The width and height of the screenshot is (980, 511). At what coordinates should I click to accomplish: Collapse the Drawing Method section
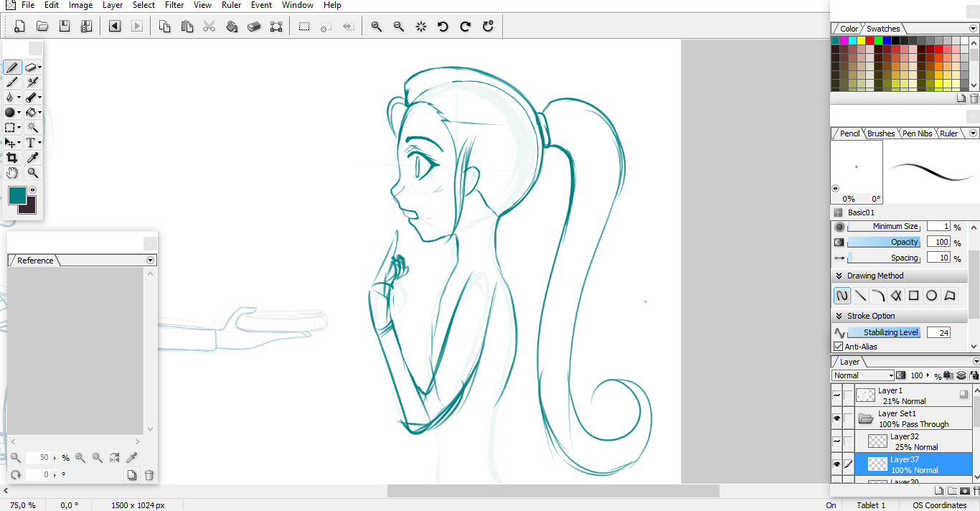click(839, 276)
